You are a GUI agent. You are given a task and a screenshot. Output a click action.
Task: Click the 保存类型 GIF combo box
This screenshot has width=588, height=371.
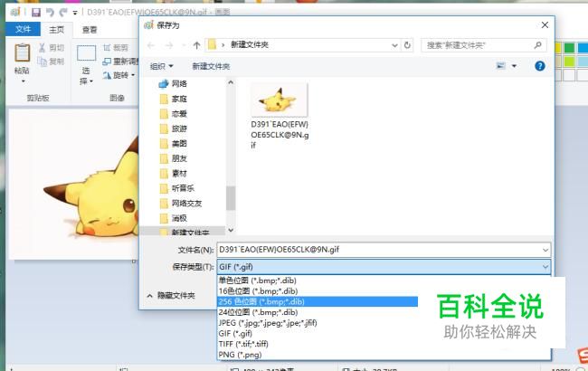coord(384,267)
